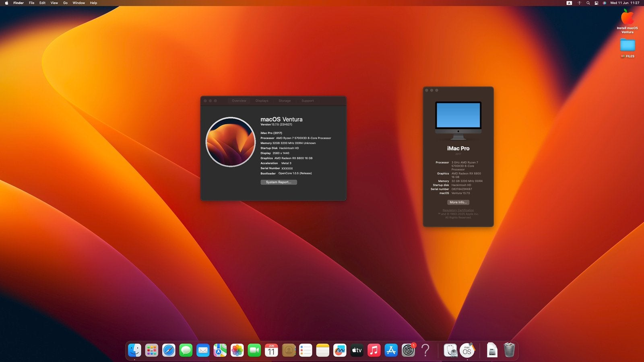Open the Help menu
This screenshot has width=644, height=362.
tap(93, 3)
